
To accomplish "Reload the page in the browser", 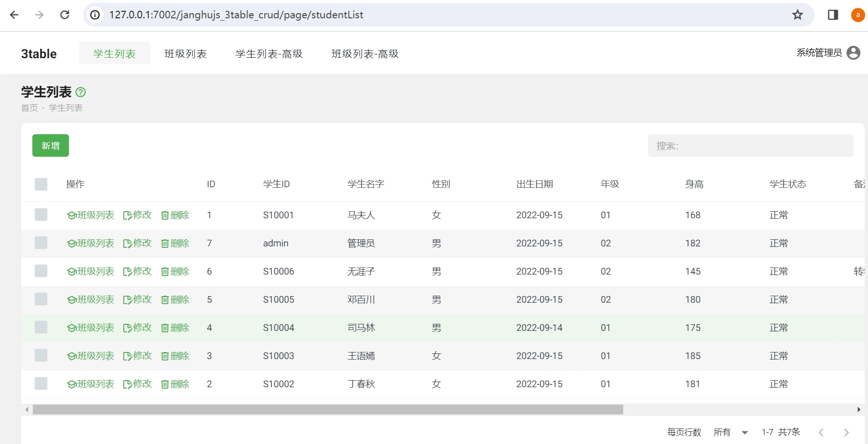I will (x=65, y=15).
